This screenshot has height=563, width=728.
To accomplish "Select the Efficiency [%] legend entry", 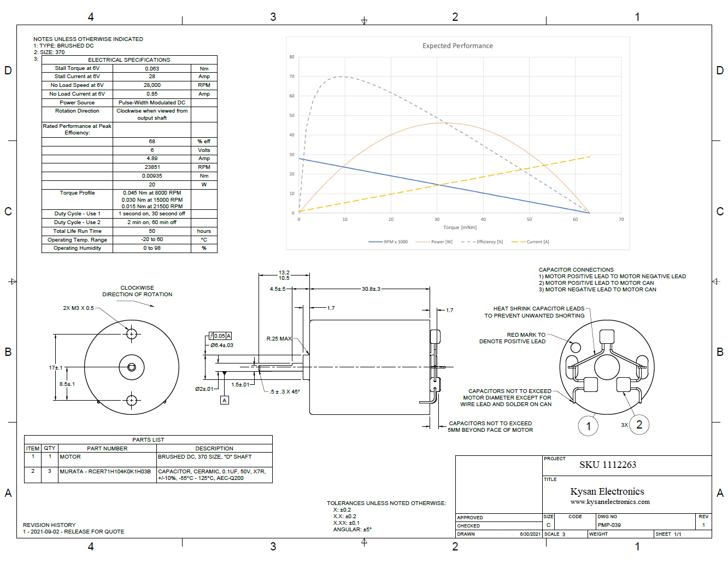I will pyautogui.click(x=483, y=242).
